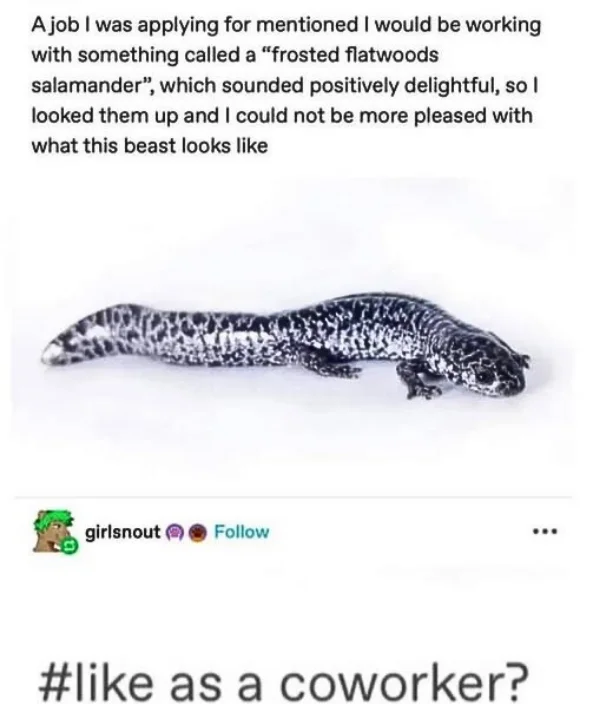Click the phrase "frosted flatwoods" in post
The width and height of the screenshot is (600, 704).
(353, 55)
